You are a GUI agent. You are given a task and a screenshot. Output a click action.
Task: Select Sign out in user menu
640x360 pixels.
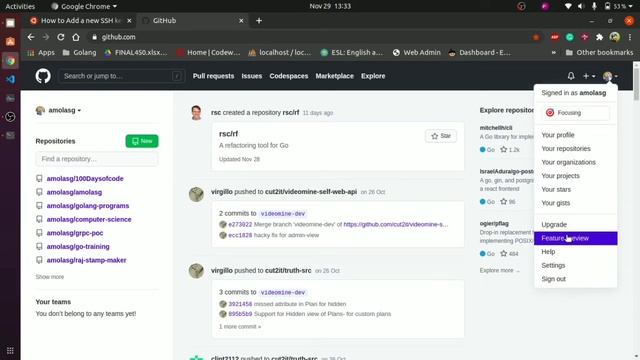pos(576,279)
